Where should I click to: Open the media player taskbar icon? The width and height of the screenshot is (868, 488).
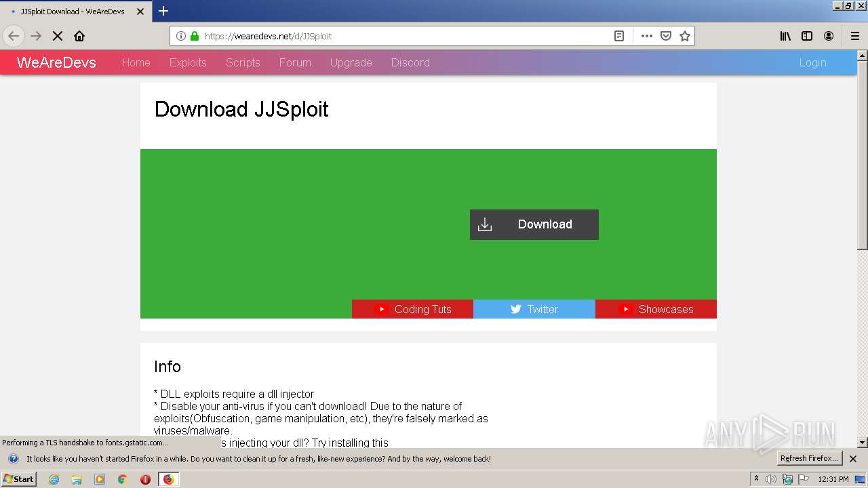tap(100, 479)
